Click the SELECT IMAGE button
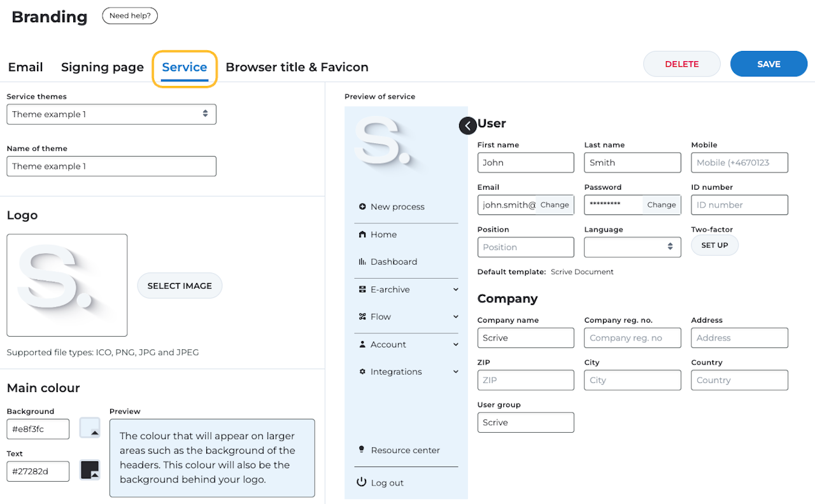Image resolution: width=815 pixels, height=504 pixels. click(x=180, y=286)
